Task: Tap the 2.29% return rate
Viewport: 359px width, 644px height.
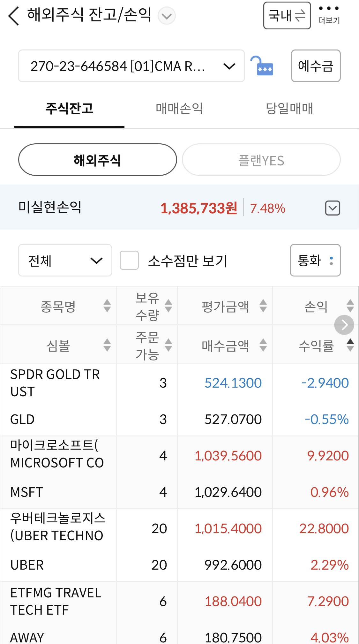Action: 330,565
